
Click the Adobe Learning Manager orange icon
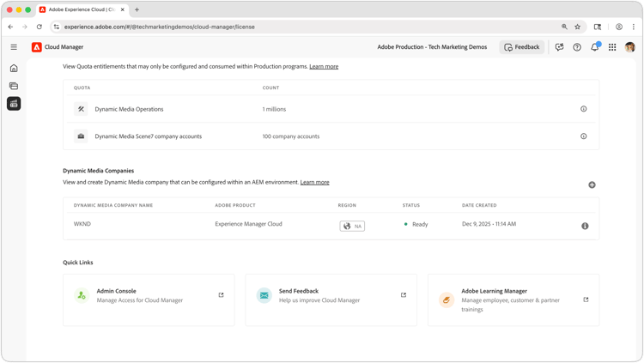(x=447, y=300)
